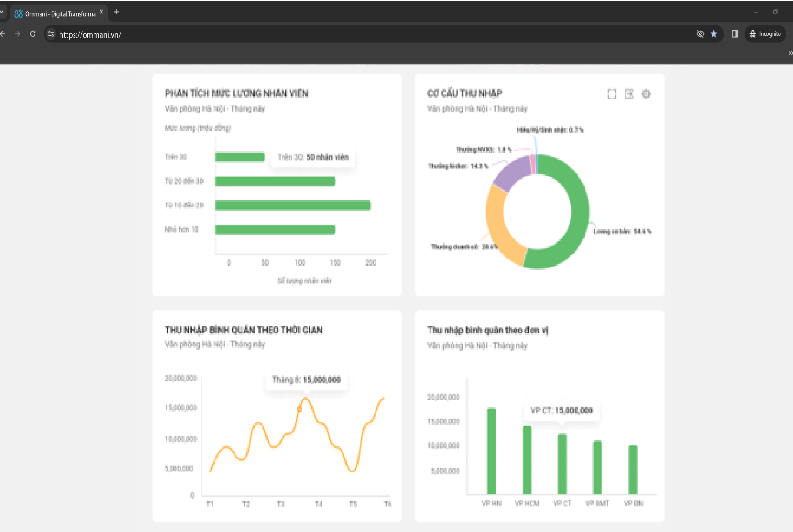Bookmark this page with the star icon
Viewport: 793px width, 532px height.
click(x=713, y=34)
